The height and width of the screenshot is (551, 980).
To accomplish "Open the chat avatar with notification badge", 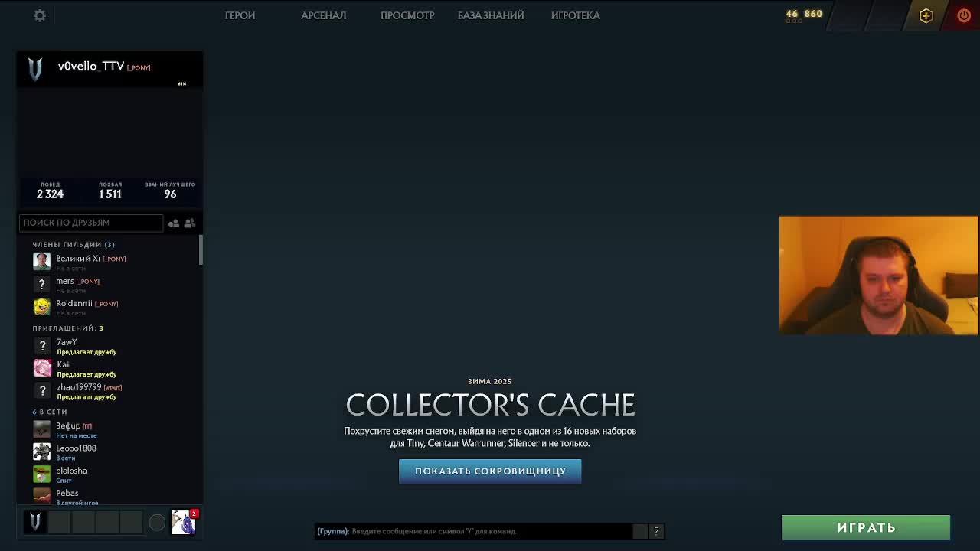I will pos(184,522).
